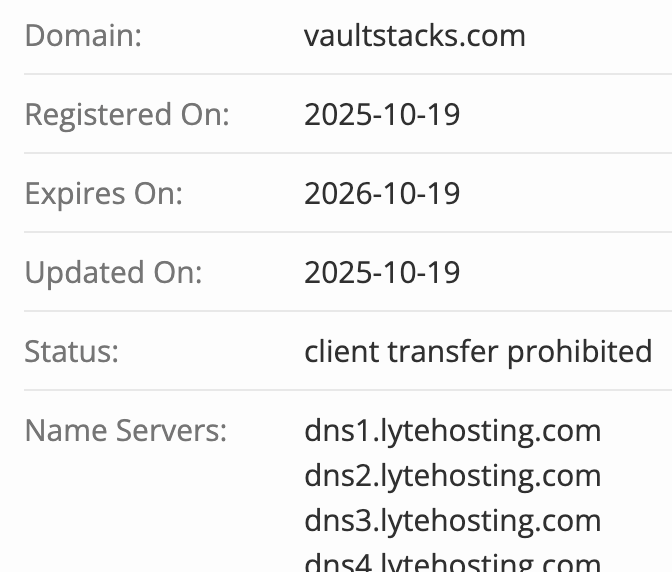Image resolution: width=672 pixels, height=572 pixels.
Task: Click the divider below Expires On row
Action: [x=336, y=232]
